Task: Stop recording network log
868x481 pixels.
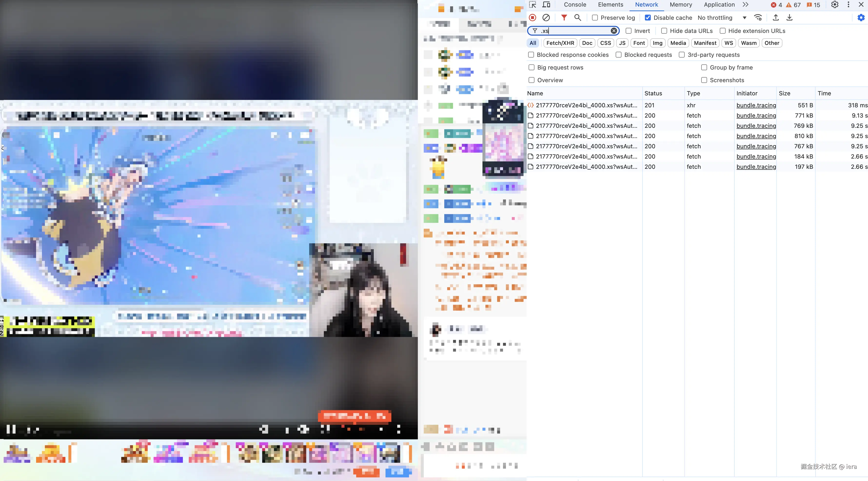Action: pos(533,18)
